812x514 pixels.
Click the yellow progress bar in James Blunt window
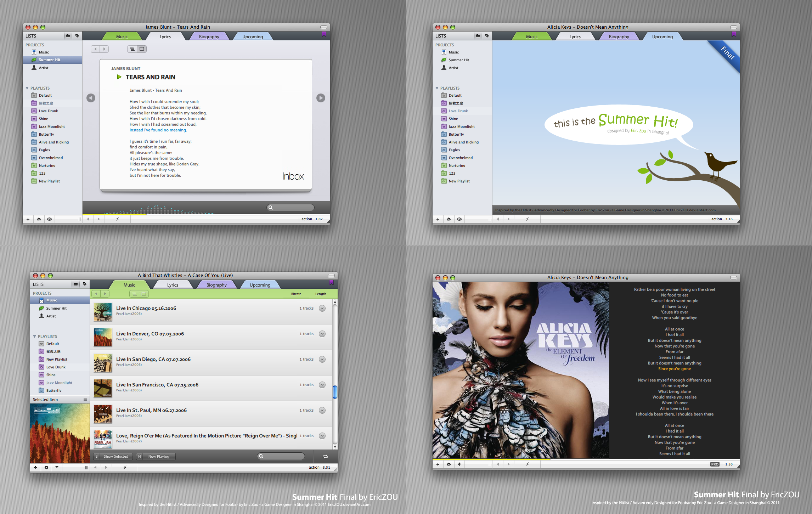[114, 214]
